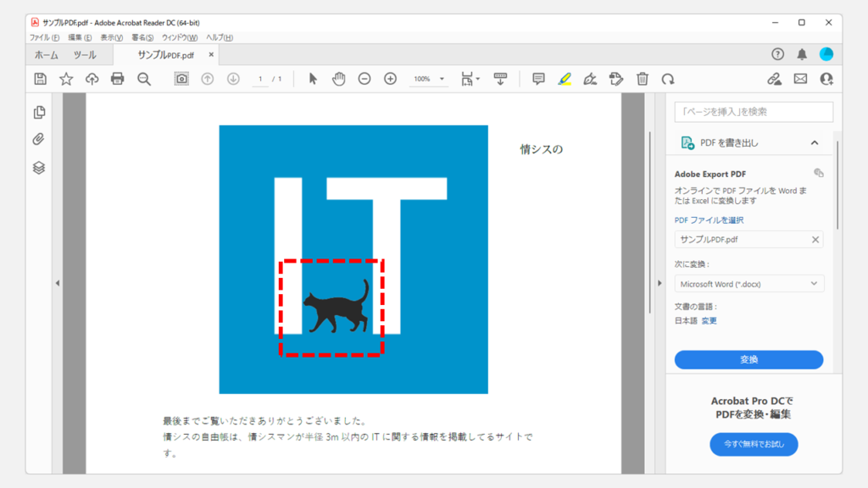Switch to the ツール tab
868x488 pixels.
point(85,55)
